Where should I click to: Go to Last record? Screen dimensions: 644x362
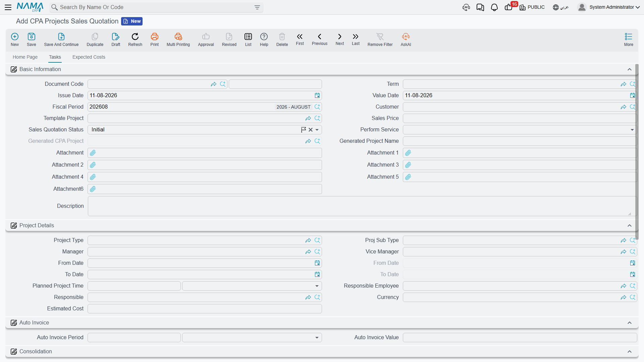(356, 39)
